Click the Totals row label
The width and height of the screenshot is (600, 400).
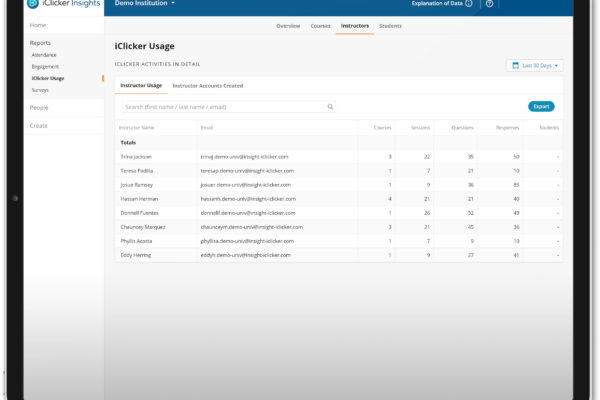[x=128, y=143]
